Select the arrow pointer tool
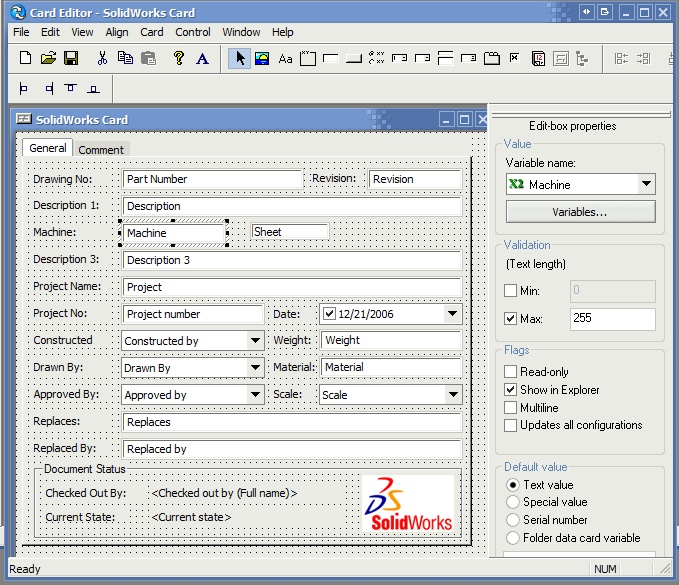679x585 pixels. (239, 58)
